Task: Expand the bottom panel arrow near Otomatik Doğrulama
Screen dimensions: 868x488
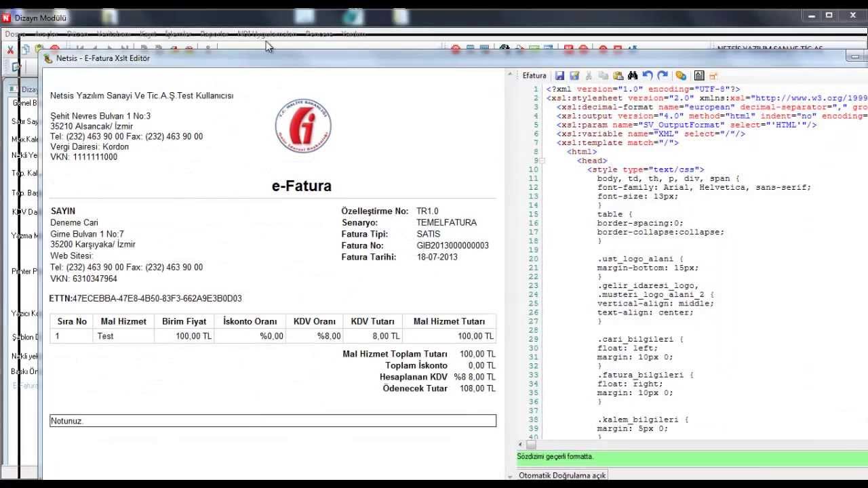Action: click(510, 476)
